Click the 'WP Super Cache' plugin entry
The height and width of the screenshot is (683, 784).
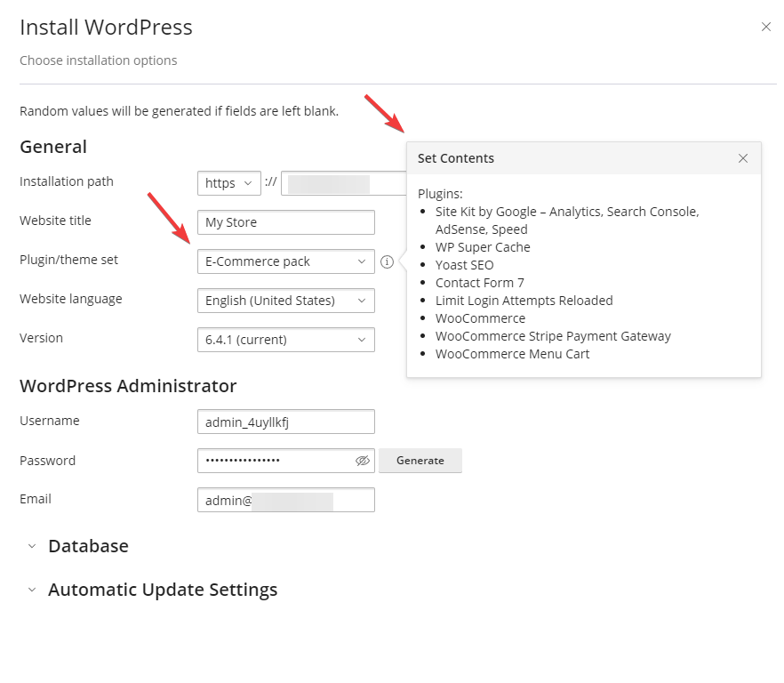pos(483,247)
